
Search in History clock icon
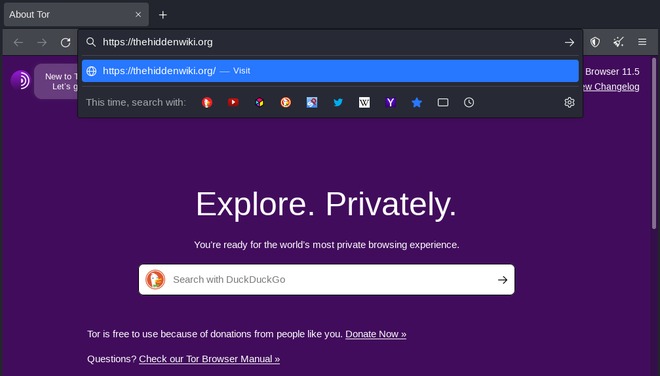[x=469, y=102]
